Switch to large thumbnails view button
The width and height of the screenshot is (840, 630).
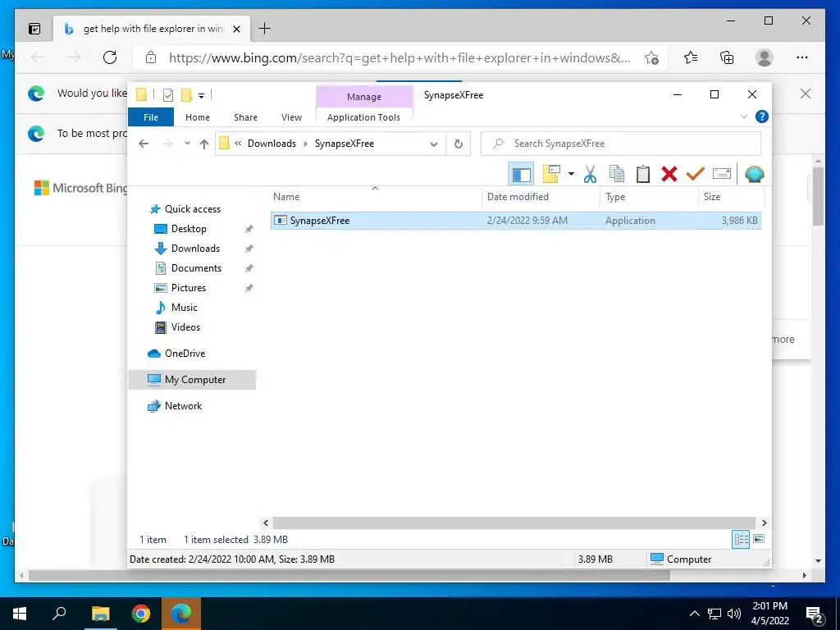pyautogui.click(x=759, y=539)
